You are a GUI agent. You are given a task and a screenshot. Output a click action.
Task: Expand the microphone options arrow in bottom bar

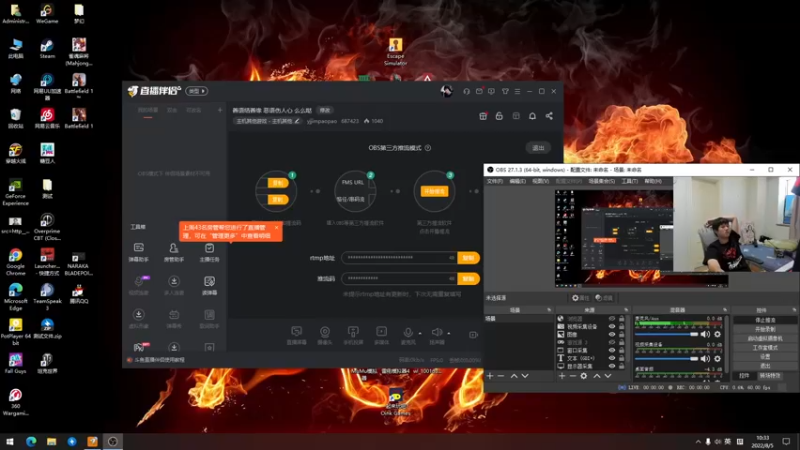point(420,333)
